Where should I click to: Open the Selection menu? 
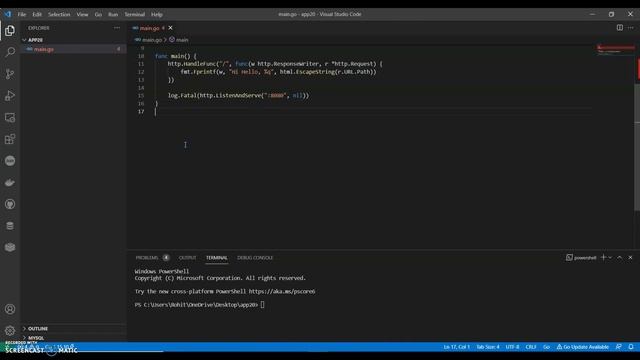point(59,14)
